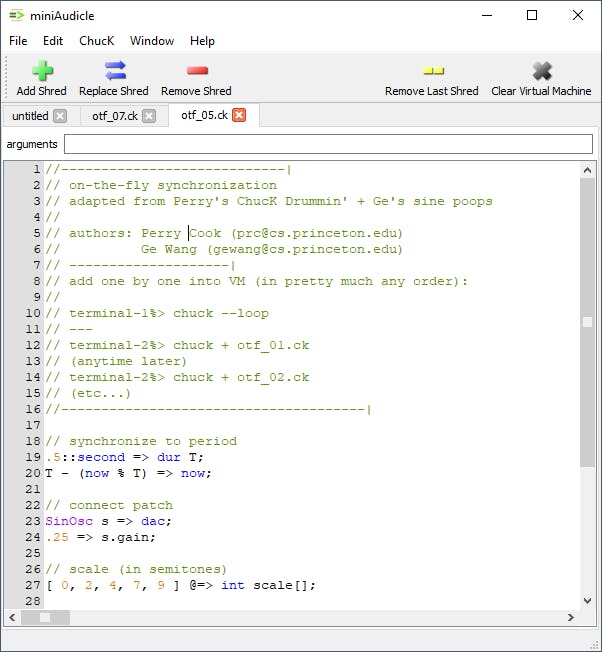Click the miniAudicle app logo in title bar
The image size is (602, 652).
17,16
